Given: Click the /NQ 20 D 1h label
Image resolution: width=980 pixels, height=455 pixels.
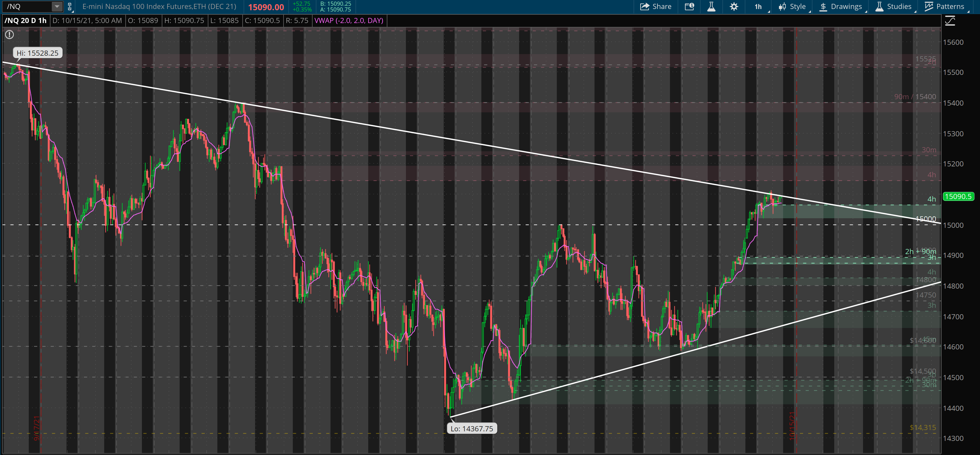Looking at the screenshot, I should coord(26,20).
